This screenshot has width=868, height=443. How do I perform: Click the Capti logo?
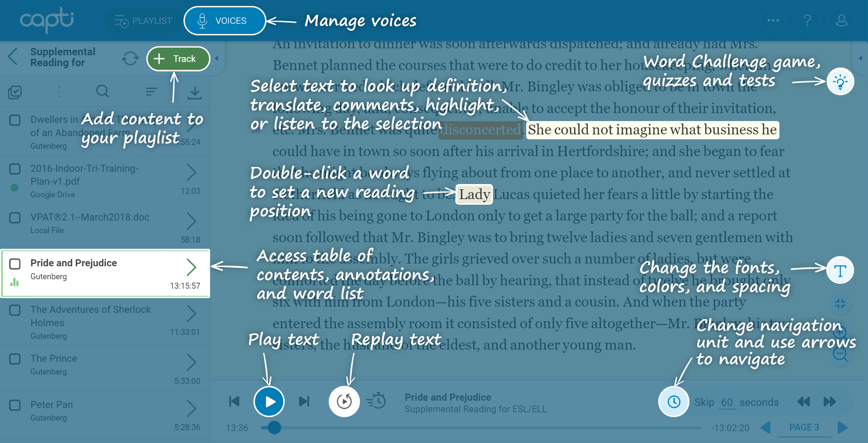tap(47, 20)
